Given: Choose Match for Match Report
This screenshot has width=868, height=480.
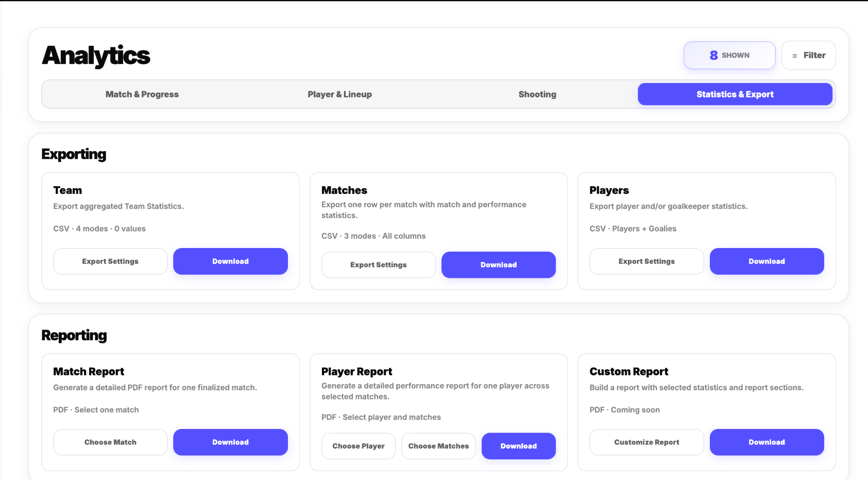Looking at the screenshot, I should click(x=110, y=442).
